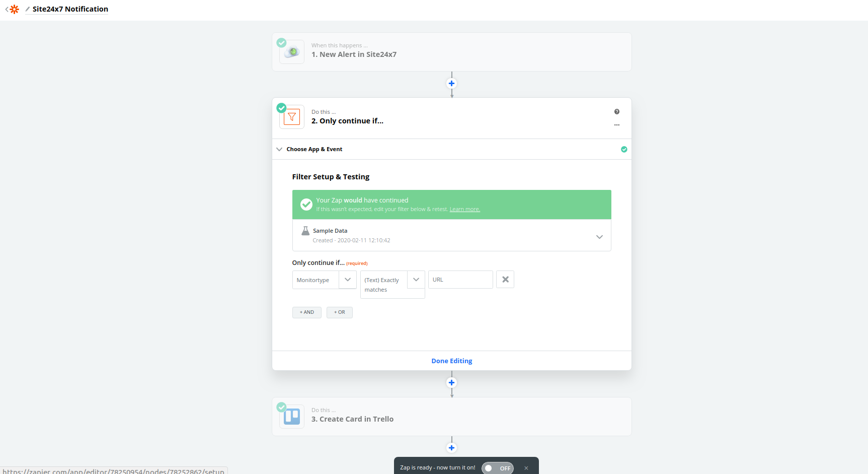Click the URL value input field

tap(460, 280)
